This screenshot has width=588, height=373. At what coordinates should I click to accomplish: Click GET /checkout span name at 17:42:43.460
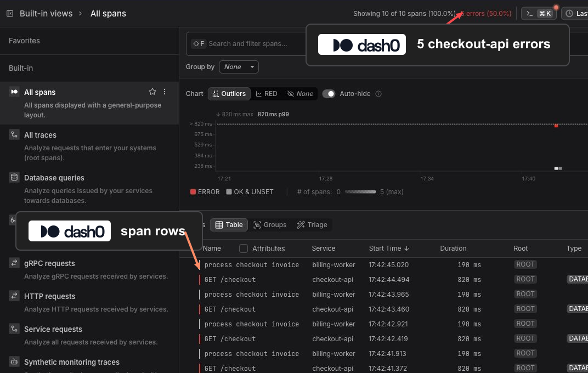(x=230, y=309)
